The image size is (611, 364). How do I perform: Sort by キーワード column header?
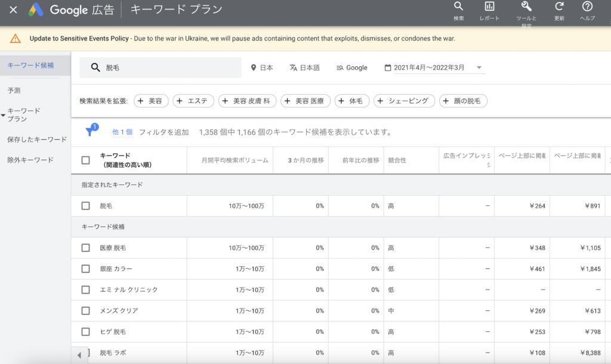(x=126, y=160)
